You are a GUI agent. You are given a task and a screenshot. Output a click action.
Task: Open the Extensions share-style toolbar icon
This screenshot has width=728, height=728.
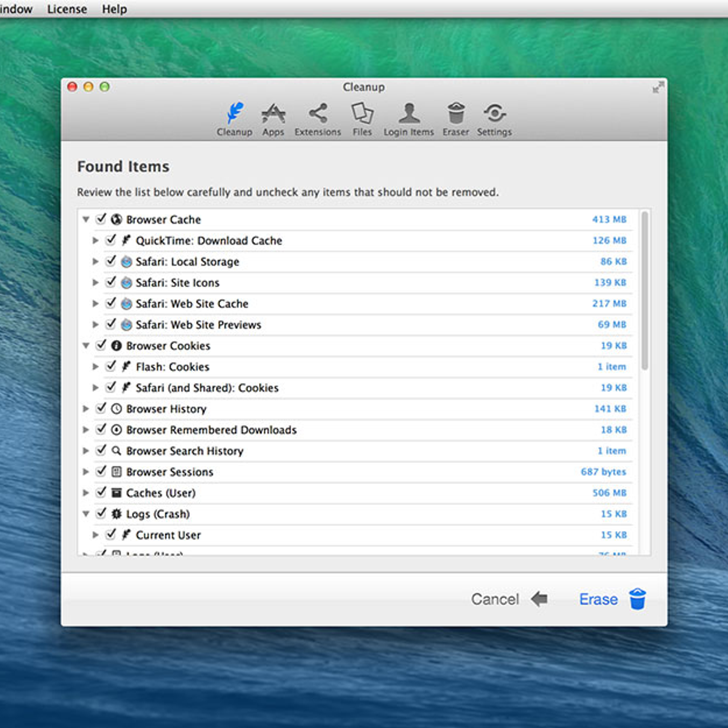318,113
